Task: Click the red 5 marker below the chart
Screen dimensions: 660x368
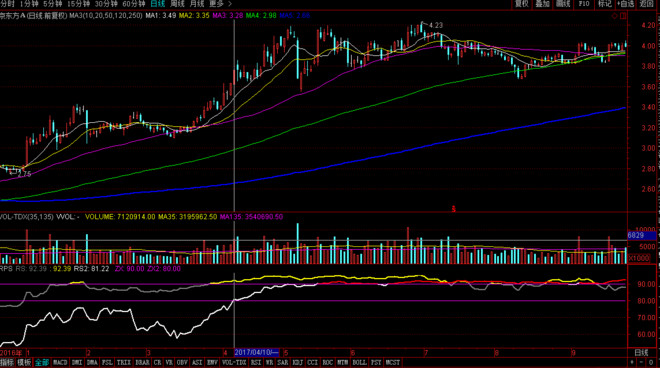Action: (453, 208)
